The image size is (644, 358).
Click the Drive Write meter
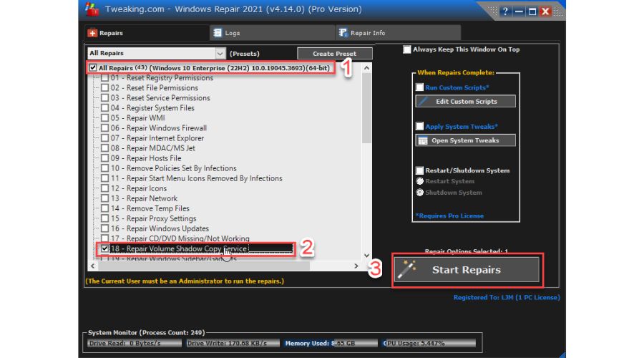pos(233,343)
